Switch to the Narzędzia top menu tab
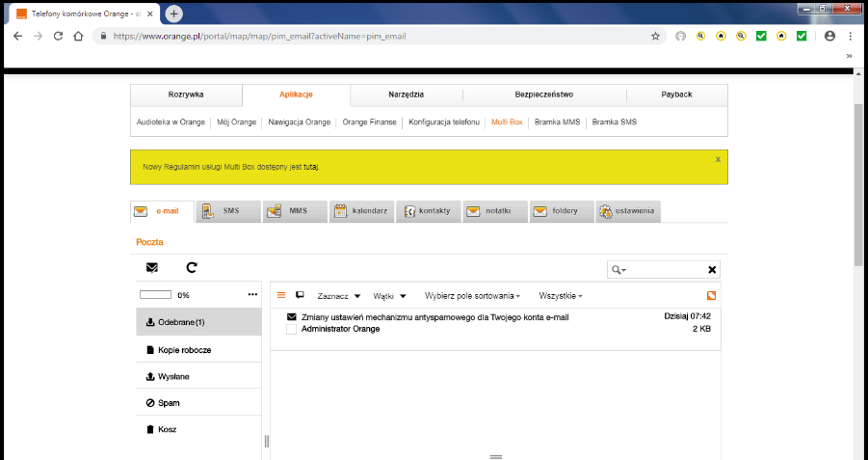The height and width of the screenshot is (460, 868). 406,95
